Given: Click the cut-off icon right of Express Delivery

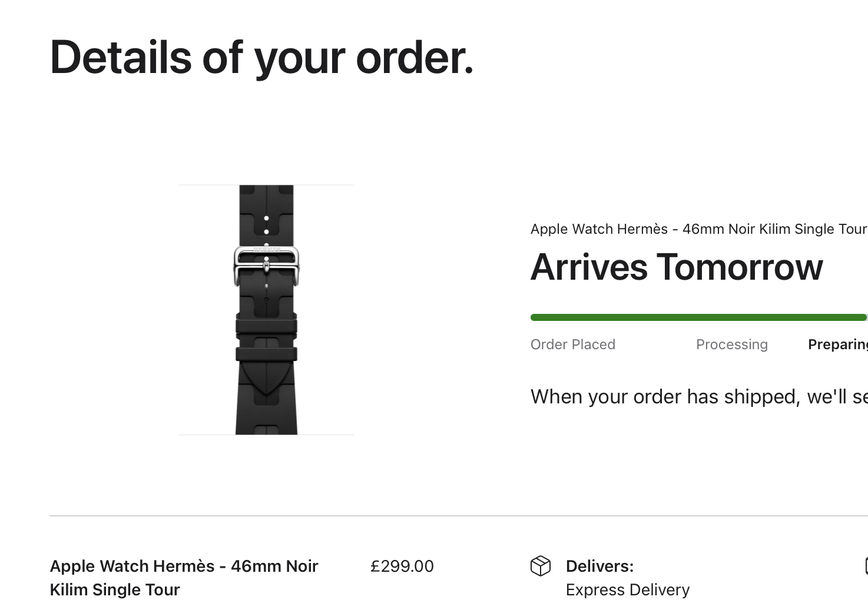Looking at the screenshot, I should click(866, 566).
